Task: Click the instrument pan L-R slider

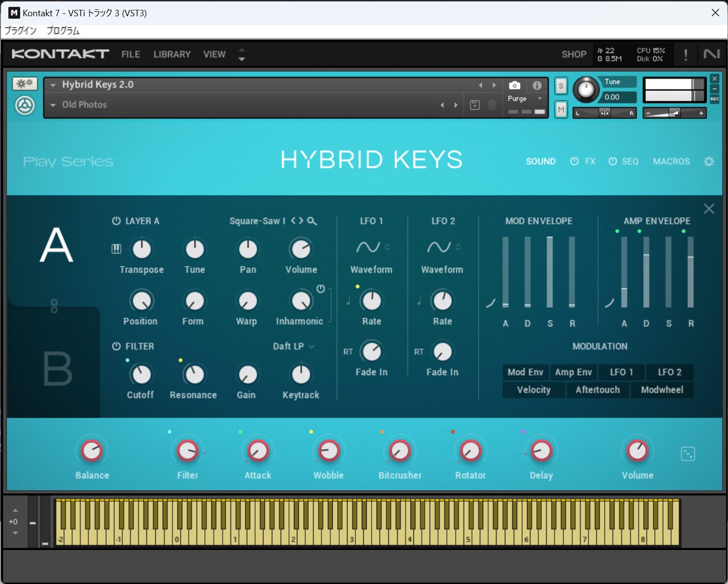Action: 605,113
